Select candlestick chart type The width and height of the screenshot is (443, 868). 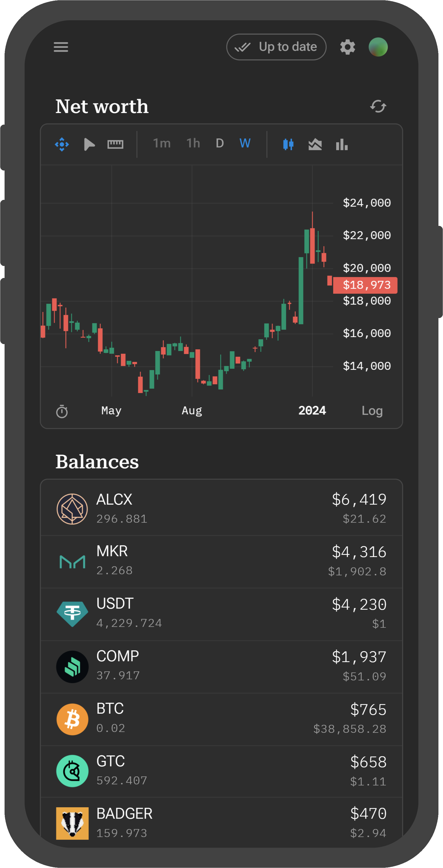coord(288,144)
